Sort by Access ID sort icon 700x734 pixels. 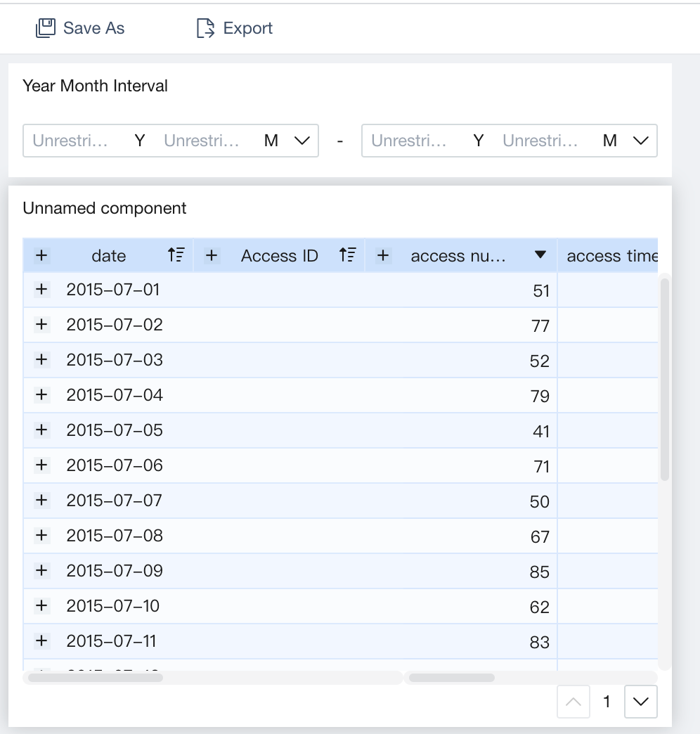(x=348, y=255)
